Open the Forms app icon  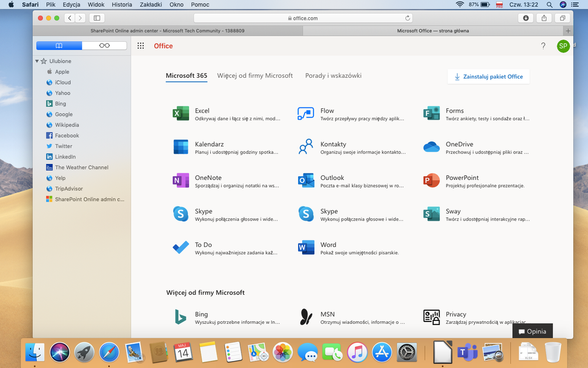tap(431, 113)
